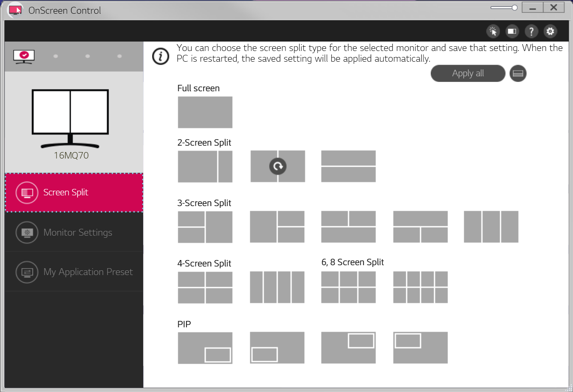Choose the uneven left-right 2-Screen Split layout

point(205,166)
